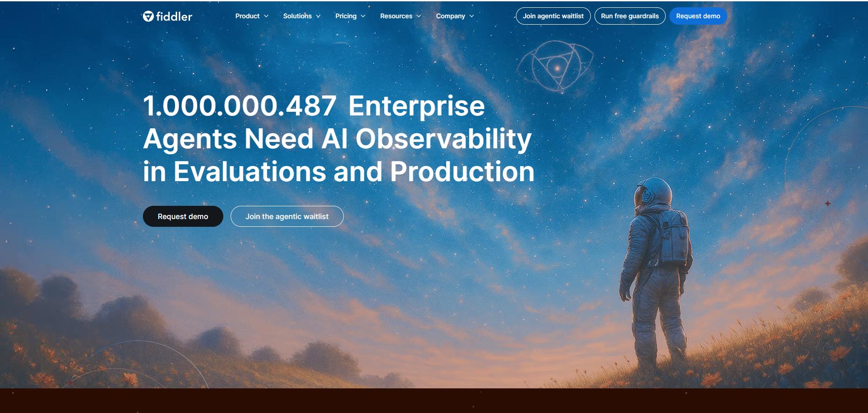
Task: Click Join the agentic waitlist hero button
Action: tap(287, 216)
